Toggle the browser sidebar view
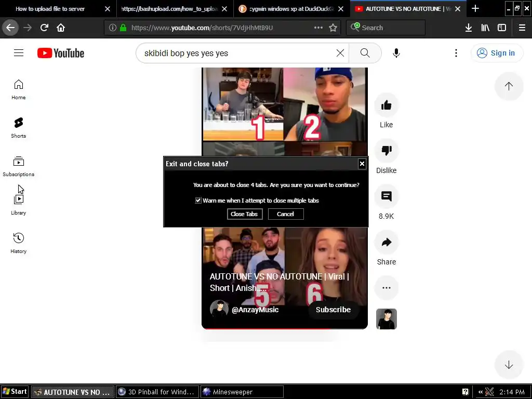This screenshot has width=532, height=399. 502,28
